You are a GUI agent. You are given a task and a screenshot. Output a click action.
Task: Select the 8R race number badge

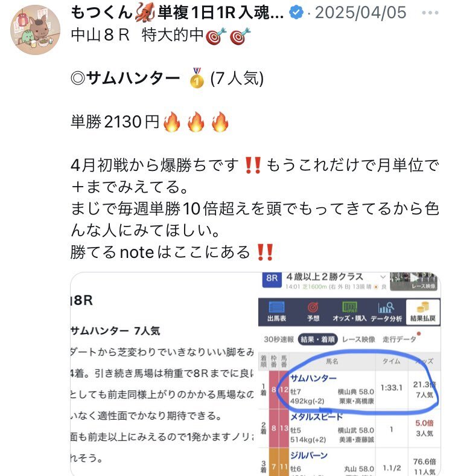point(272,278)
